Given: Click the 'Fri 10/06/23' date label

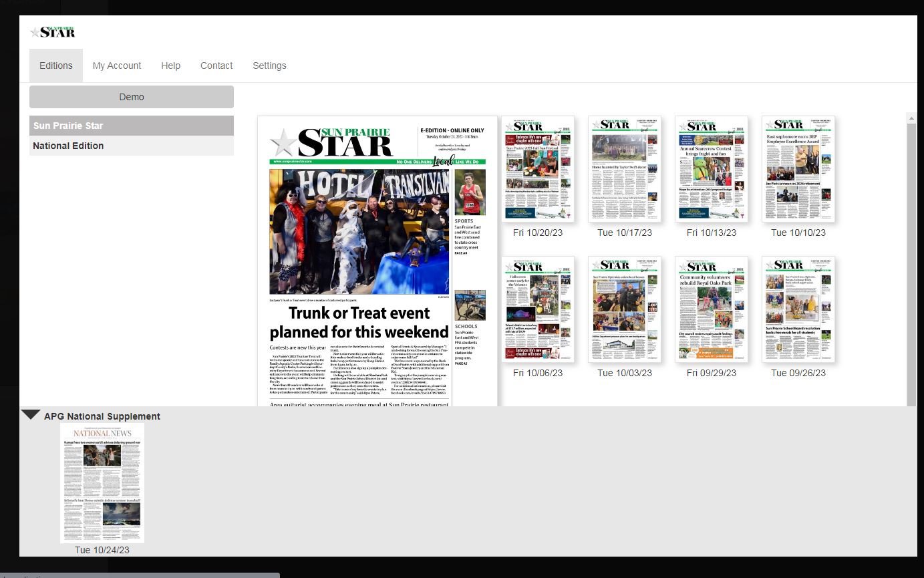Looking at the screenshot, I should [538, 373].
